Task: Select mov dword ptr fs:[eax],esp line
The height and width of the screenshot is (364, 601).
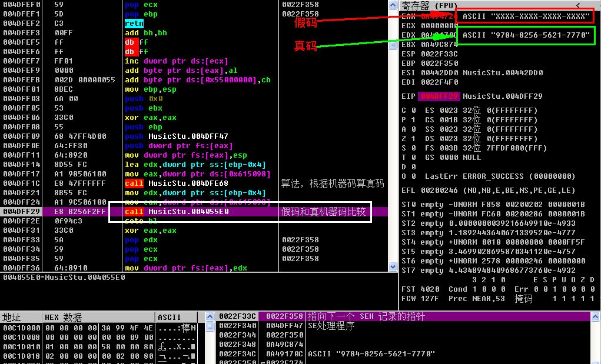Action: (186, 155)
